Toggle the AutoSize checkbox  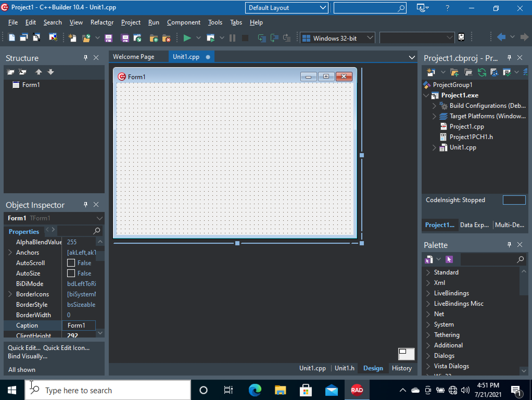71,273
